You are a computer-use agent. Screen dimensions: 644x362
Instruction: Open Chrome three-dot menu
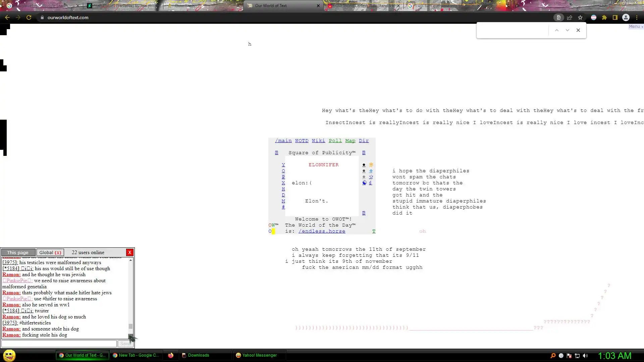pos(637,17)
